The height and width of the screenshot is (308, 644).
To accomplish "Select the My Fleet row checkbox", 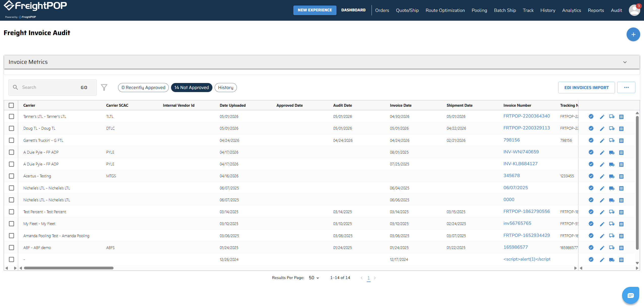I will tap(11, 224).
